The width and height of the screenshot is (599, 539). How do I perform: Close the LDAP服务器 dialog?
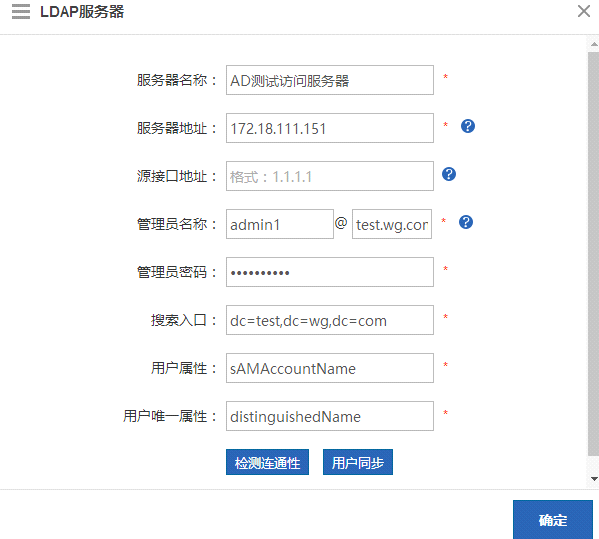point(584,11)
